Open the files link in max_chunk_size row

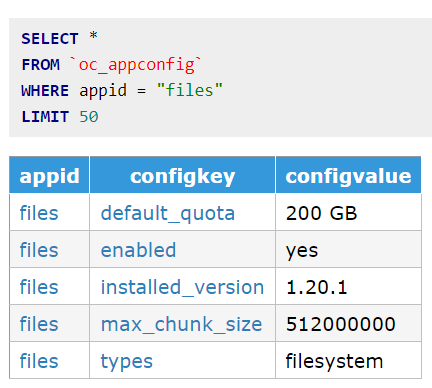coord(39,324)
